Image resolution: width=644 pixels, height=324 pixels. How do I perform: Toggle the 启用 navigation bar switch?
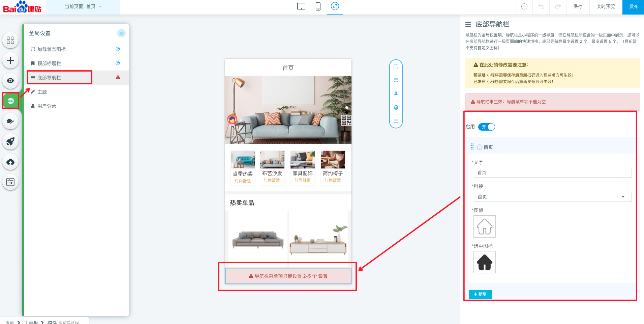pos(486,127)
